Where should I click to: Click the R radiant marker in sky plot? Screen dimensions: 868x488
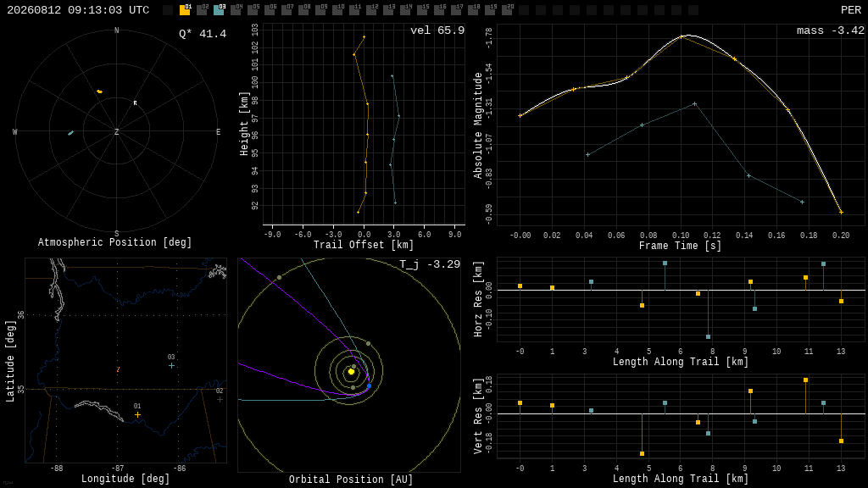135,103
